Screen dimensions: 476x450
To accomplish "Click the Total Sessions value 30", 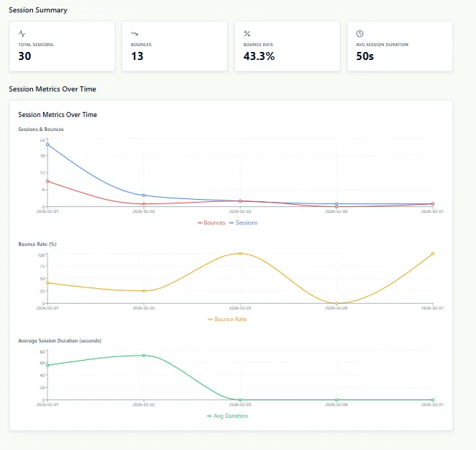I will pos(25,56).
